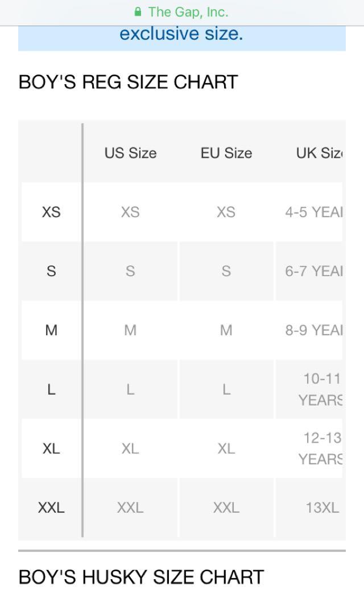Tap The Gap, Inc. address bar title
Screen dimensions: 364x607
point(188,12)
